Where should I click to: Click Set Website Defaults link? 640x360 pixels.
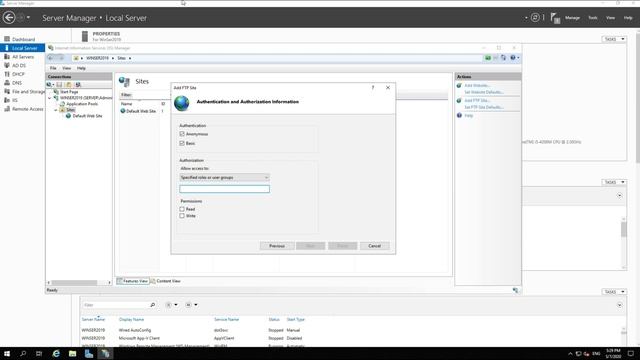pyautogui.click(x=484, y=92)
